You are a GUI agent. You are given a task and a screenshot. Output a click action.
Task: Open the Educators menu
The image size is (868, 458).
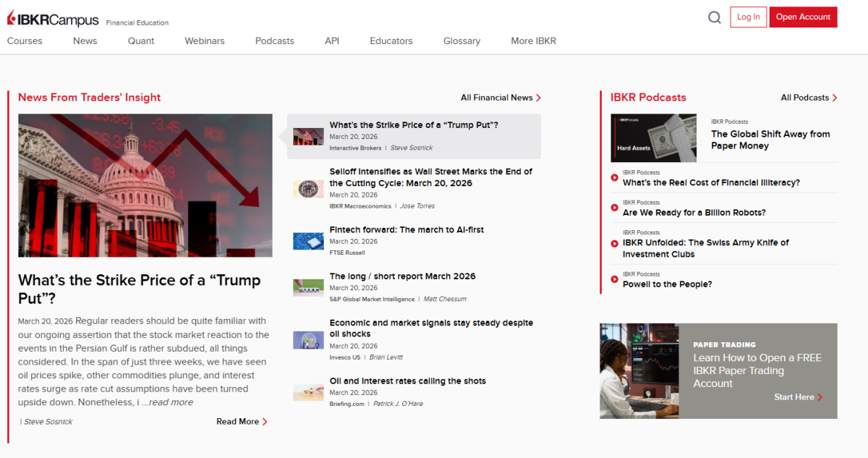[x=391, y=41]
